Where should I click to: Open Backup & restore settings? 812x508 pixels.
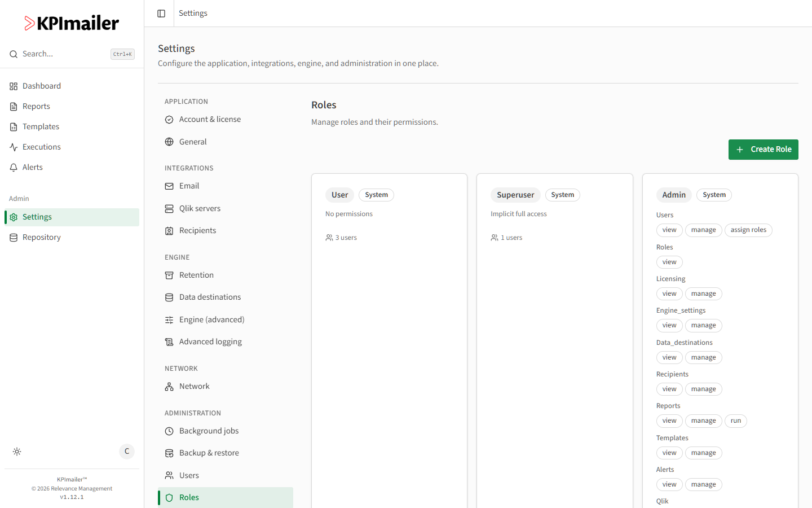226,453
